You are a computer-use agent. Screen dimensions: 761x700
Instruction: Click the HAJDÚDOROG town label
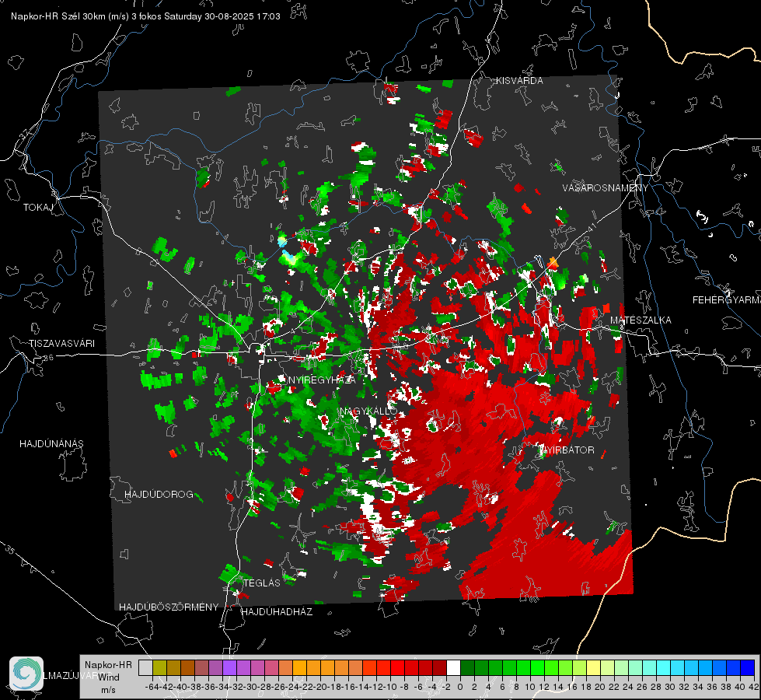pyautogui.click(x=159, y=495)
